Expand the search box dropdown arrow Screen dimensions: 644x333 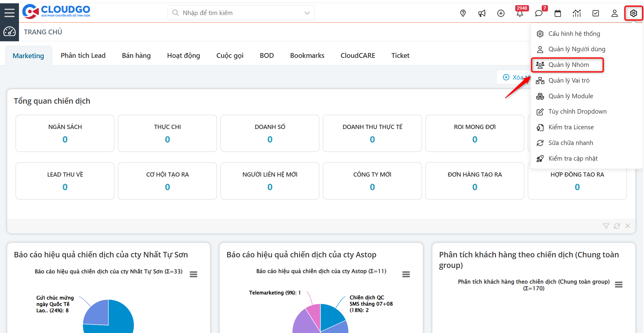coord(307,13)
